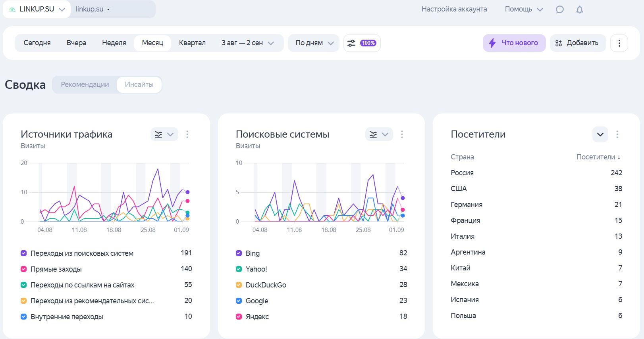Open the top bar three-dot menu
Viewport: 644px width, 339px height.
pos(619,43)
